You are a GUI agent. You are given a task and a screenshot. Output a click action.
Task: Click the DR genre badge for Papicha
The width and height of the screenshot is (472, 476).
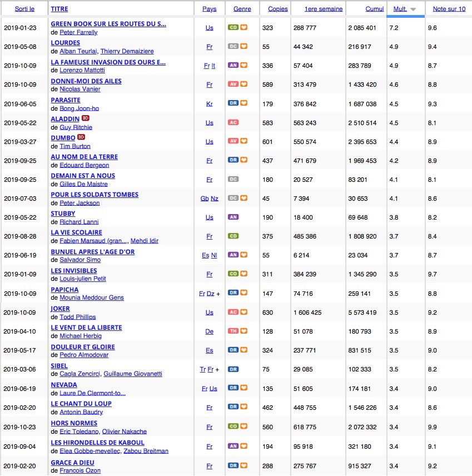tap(233, 293)
